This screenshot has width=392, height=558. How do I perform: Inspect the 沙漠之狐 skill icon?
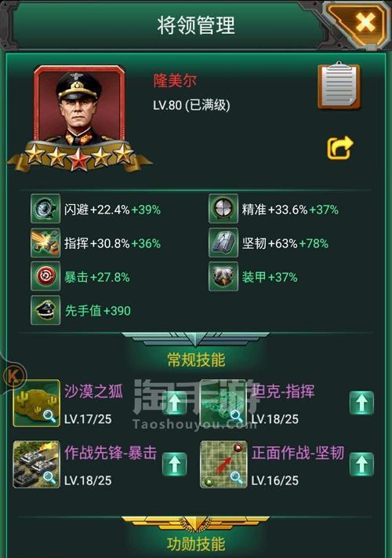36,403
